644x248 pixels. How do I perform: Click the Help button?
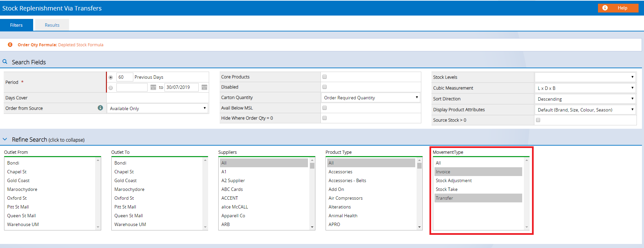(618, 8)
